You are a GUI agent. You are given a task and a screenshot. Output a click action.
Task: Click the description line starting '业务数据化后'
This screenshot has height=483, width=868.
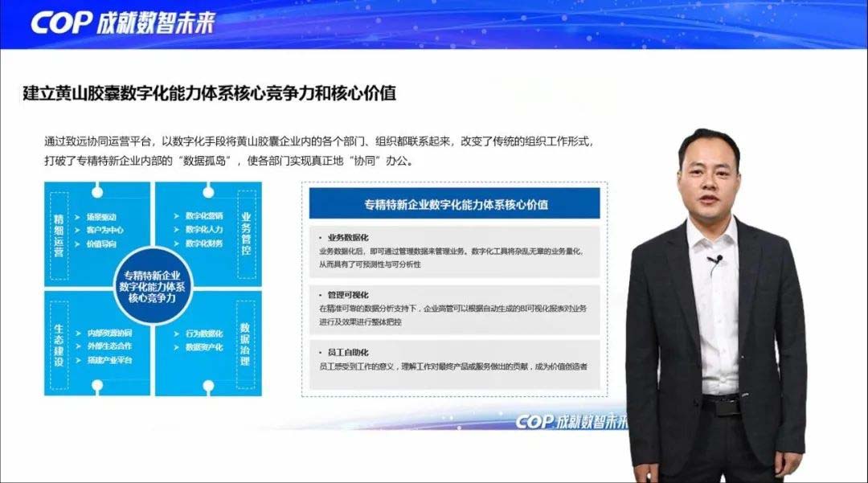click(x=451, y=252)
